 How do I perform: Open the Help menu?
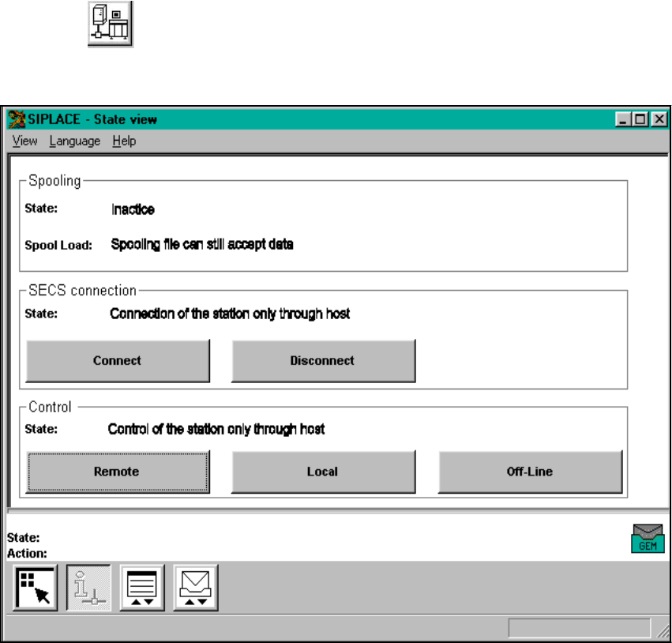point(124,141)
